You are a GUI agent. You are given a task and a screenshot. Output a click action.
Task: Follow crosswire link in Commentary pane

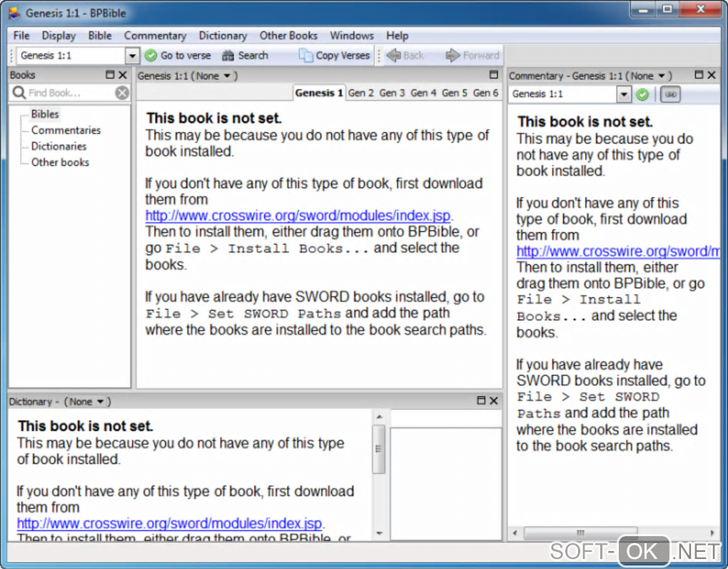point(618,251)
